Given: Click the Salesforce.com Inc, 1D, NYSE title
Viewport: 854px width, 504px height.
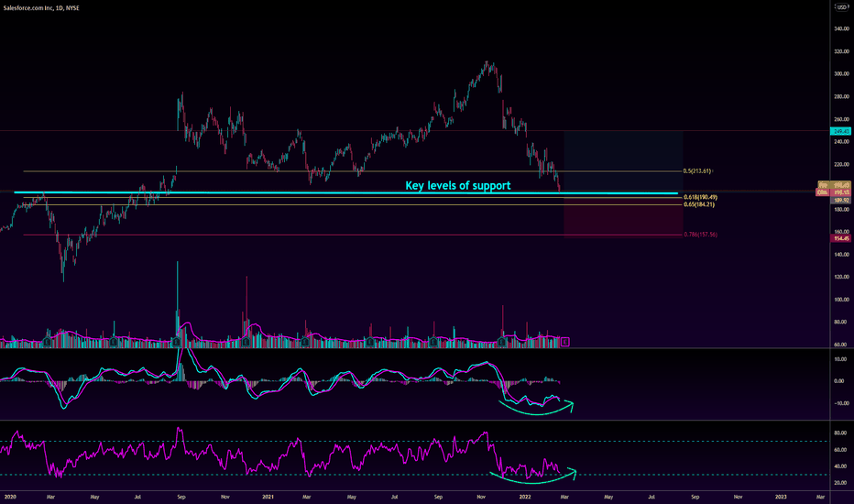Looking at the screenshot, I should click(x=41, y=8).
